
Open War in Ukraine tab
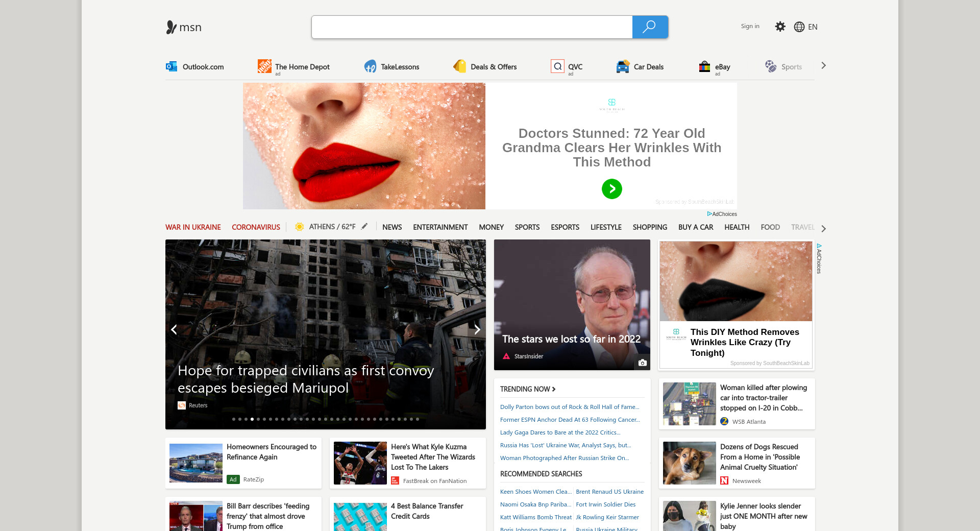pyautogui.click(x=193, y=227)
